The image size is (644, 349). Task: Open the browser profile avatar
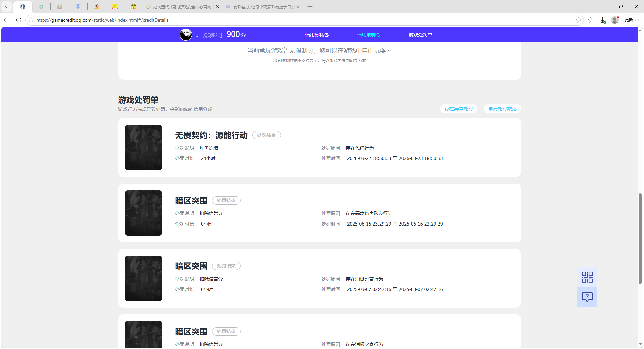tap(615, 20)
